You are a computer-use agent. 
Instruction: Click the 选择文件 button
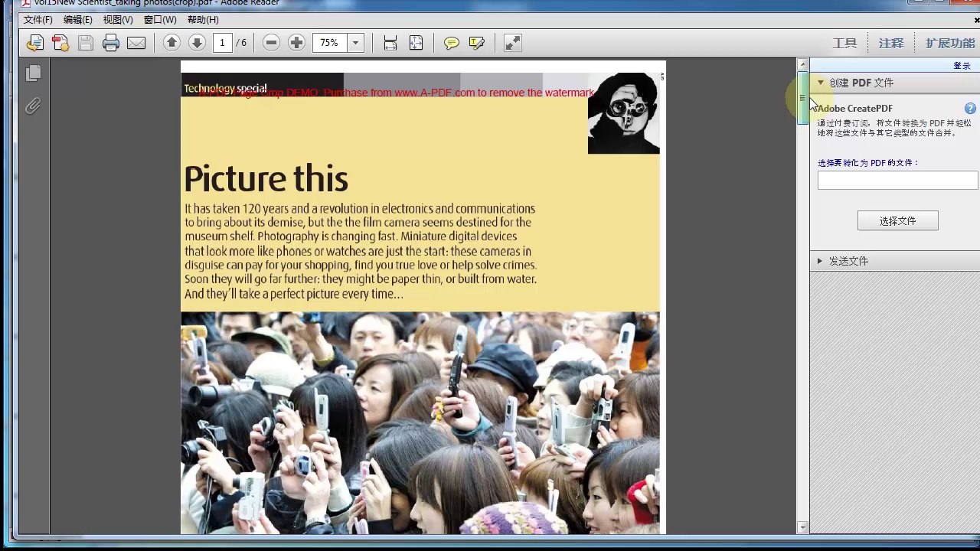tap(897, 221)
